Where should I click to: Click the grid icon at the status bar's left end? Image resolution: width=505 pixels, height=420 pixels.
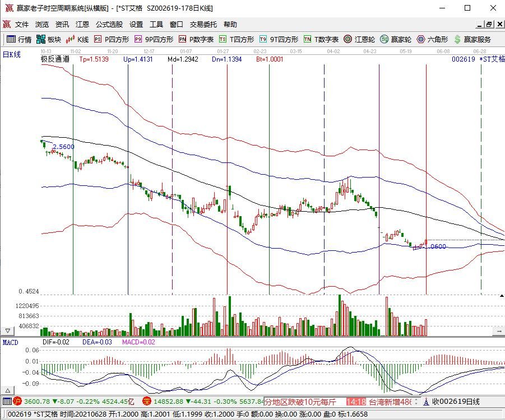(x=7, y=402)
